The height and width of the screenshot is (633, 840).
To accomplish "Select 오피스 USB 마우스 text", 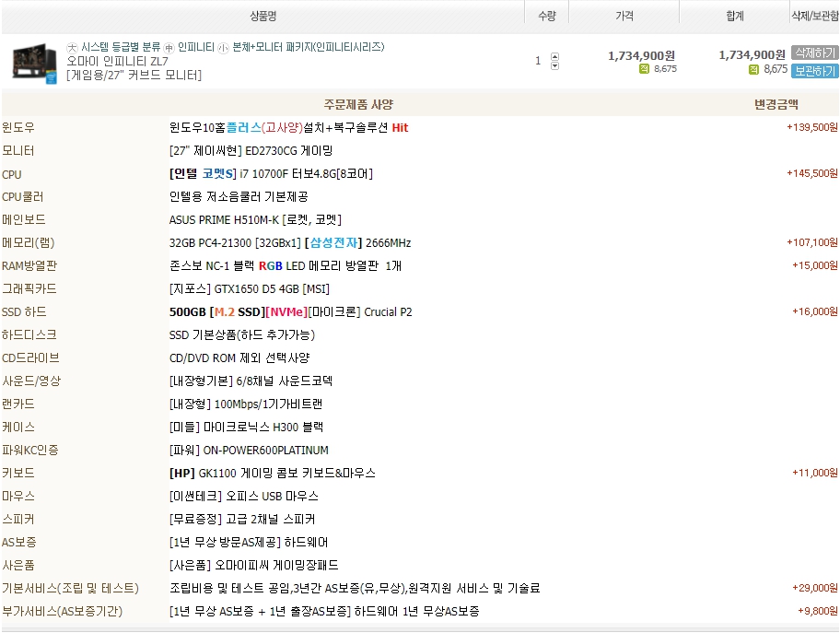I will (244, 497).
